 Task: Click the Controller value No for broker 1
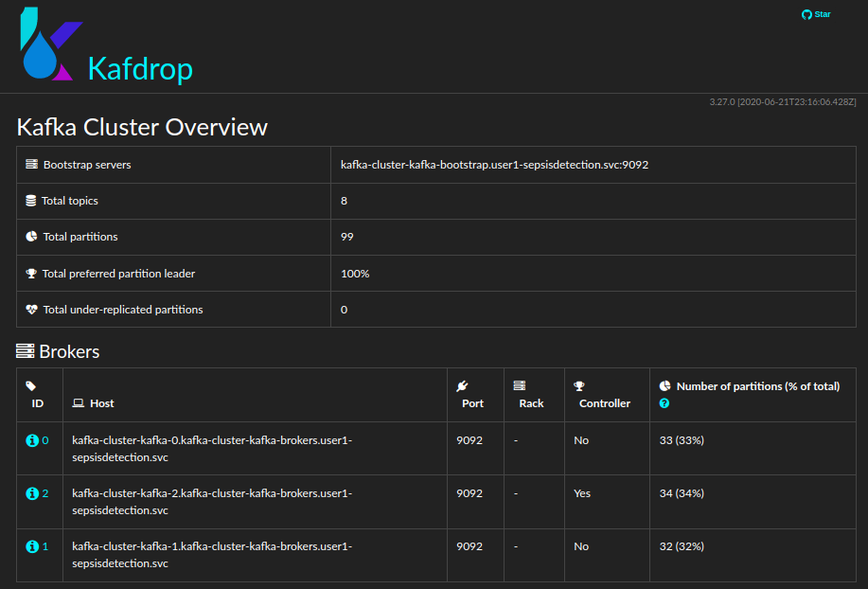click(581, 546)
